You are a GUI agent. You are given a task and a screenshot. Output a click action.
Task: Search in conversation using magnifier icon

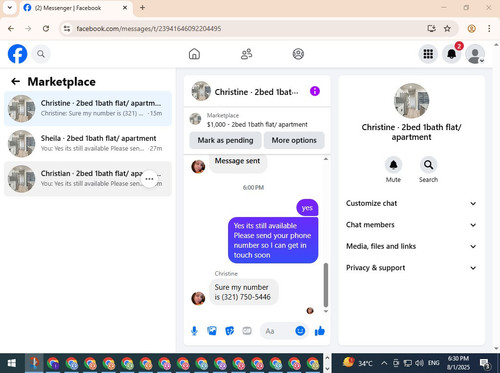tap(428, 165)
